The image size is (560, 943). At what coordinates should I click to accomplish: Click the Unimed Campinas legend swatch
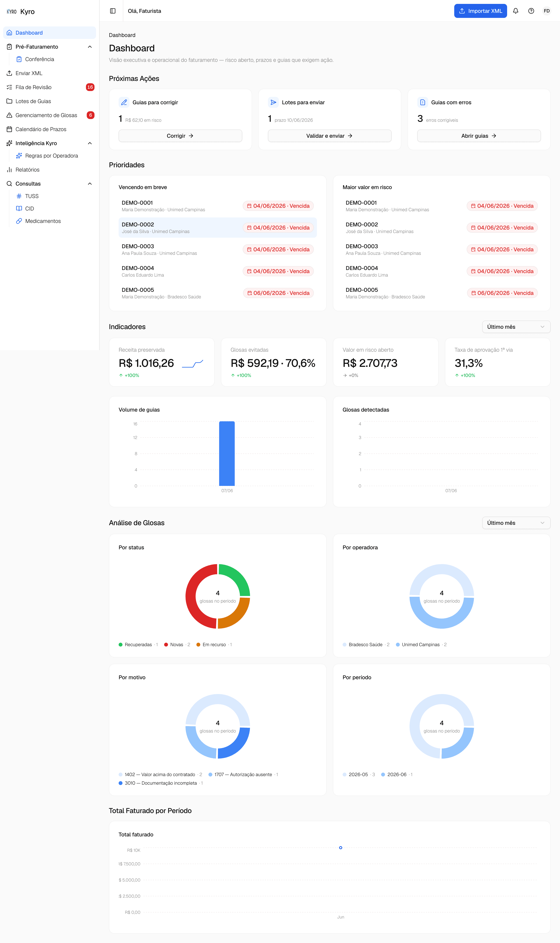[398, 645]
